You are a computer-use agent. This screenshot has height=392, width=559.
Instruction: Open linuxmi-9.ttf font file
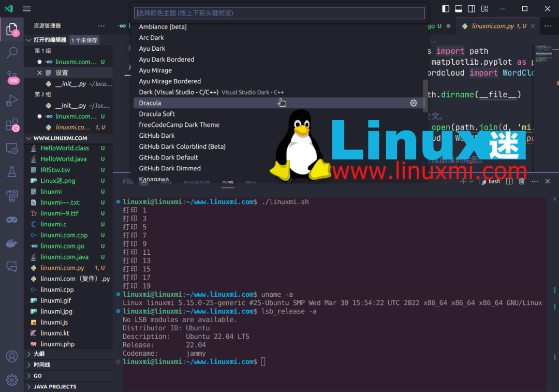click(x=68, y=213)
